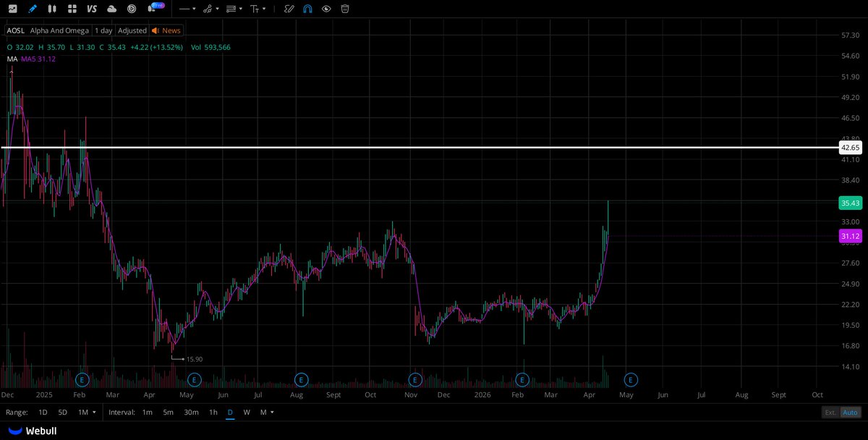Click the upcoming earnings E marker near May 2026
The image size is (868, 440).
(x=631, y=379)
